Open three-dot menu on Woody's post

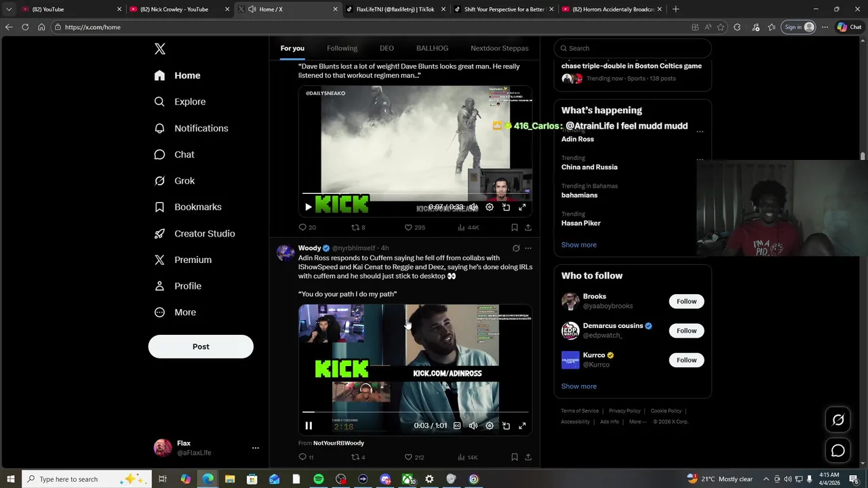(x=528, y=248)
